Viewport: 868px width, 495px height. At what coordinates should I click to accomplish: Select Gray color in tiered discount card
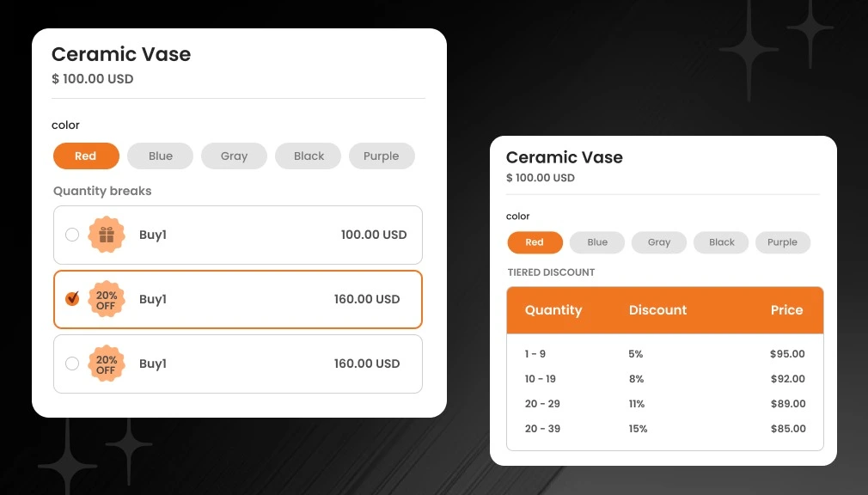[x=659, y=242]
